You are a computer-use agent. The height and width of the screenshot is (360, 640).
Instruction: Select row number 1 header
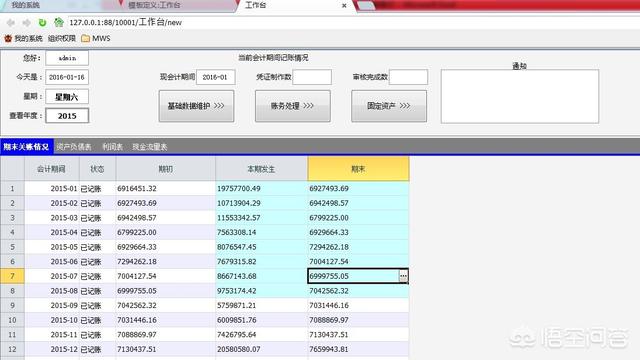[12, 189]
